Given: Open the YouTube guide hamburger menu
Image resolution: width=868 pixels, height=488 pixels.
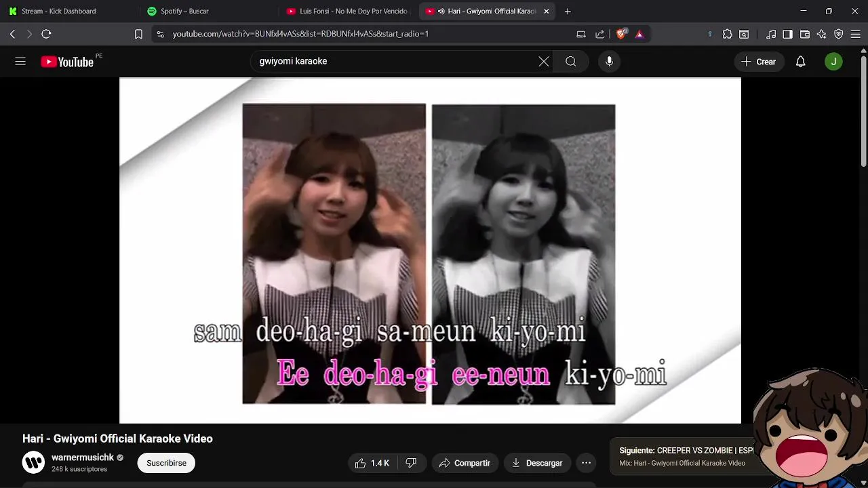Looking at the screenshot, I should [20, 62].
